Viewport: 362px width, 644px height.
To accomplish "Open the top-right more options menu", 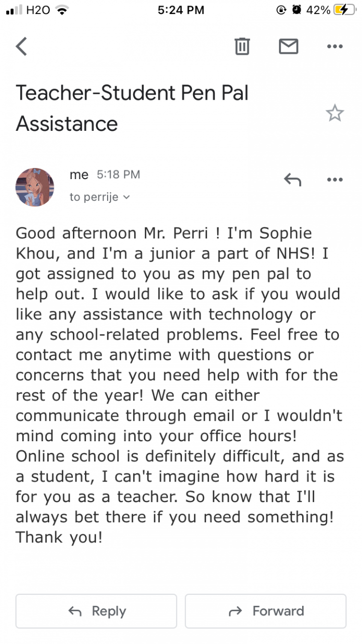I will [334, 46].
